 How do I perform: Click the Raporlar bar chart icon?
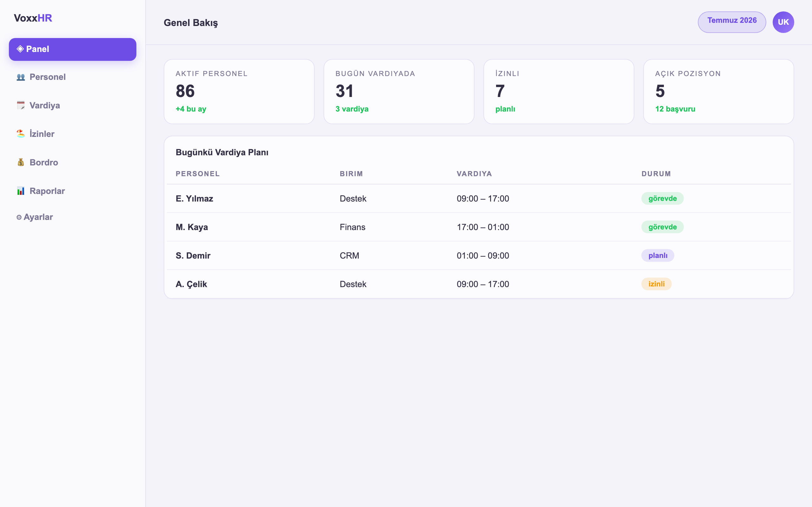(21, 191)
